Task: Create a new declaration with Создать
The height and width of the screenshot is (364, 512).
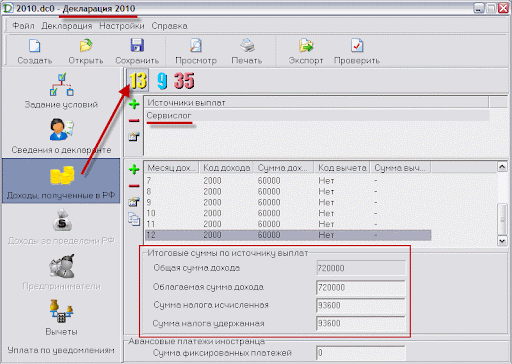Action: coord(35,52)
